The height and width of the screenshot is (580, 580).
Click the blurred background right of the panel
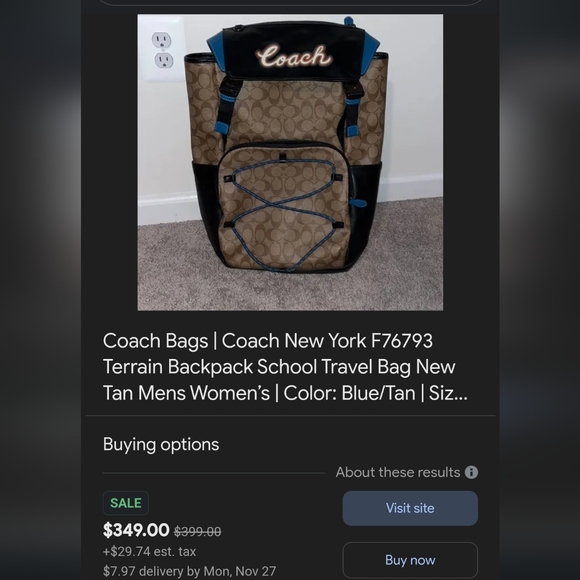click(x=540, y=290)
